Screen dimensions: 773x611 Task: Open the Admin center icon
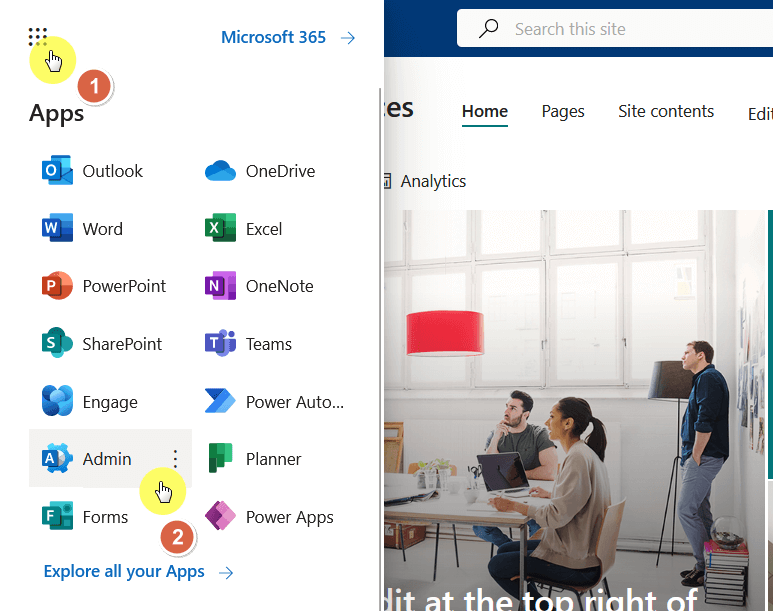point(57,458)
